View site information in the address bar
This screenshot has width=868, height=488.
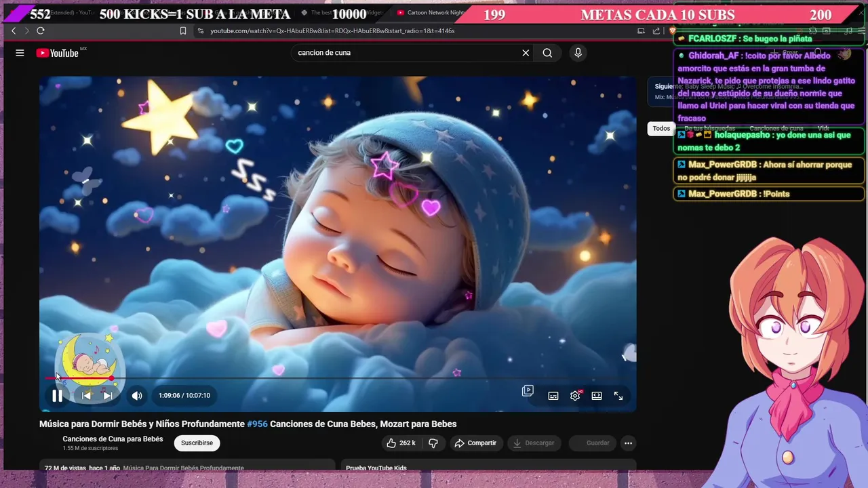point(200,30)
